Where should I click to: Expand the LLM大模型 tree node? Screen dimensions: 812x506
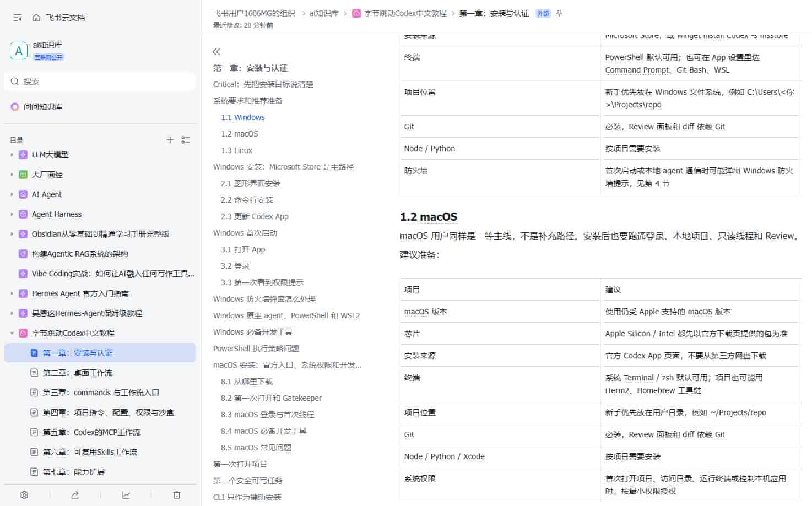pos(12,155)
